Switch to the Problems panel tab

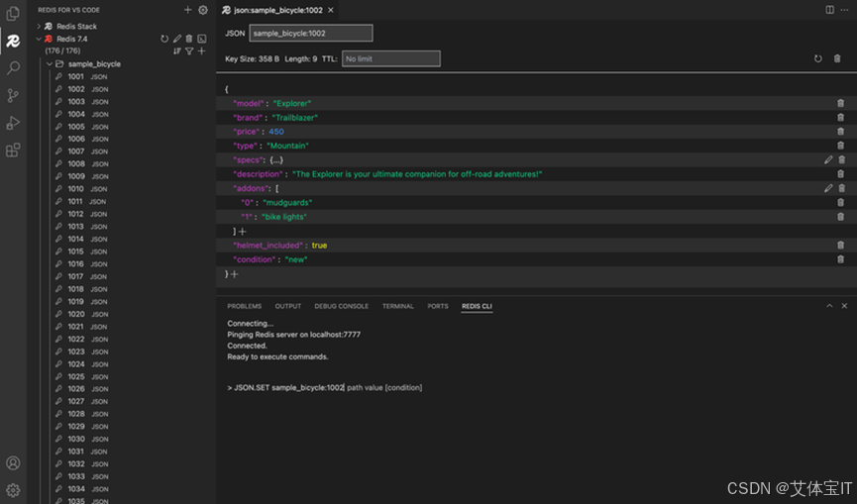click(x=245, y=306)
